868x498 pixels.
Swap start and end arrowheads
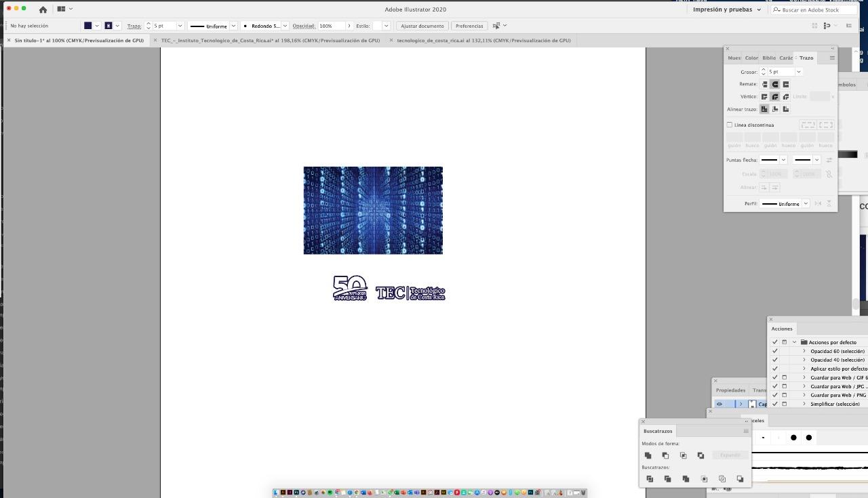coord(829,160)
